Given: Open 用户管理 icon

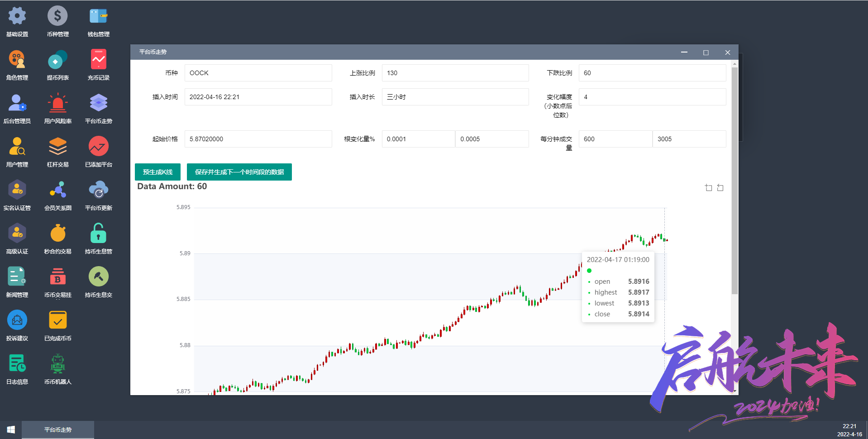Looking at the screenshot, I should (17, 147).
